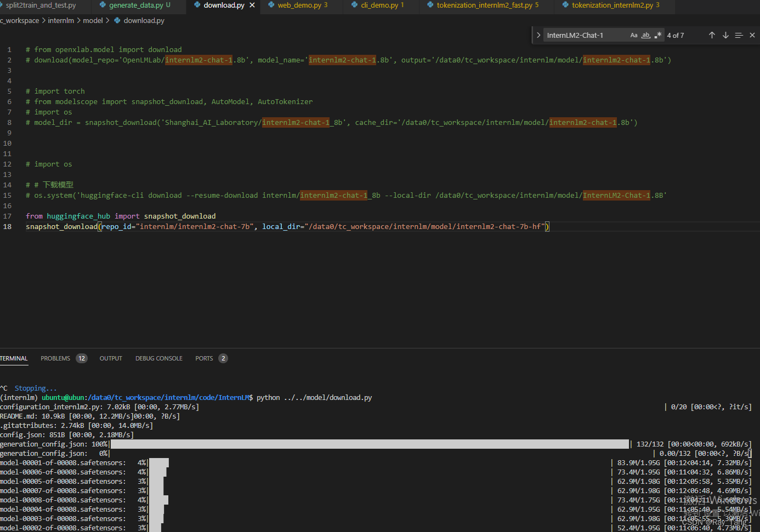Click 'huggingface_hub' in the import line
This screenshot has height=532, width=760.
coord(78,216)
